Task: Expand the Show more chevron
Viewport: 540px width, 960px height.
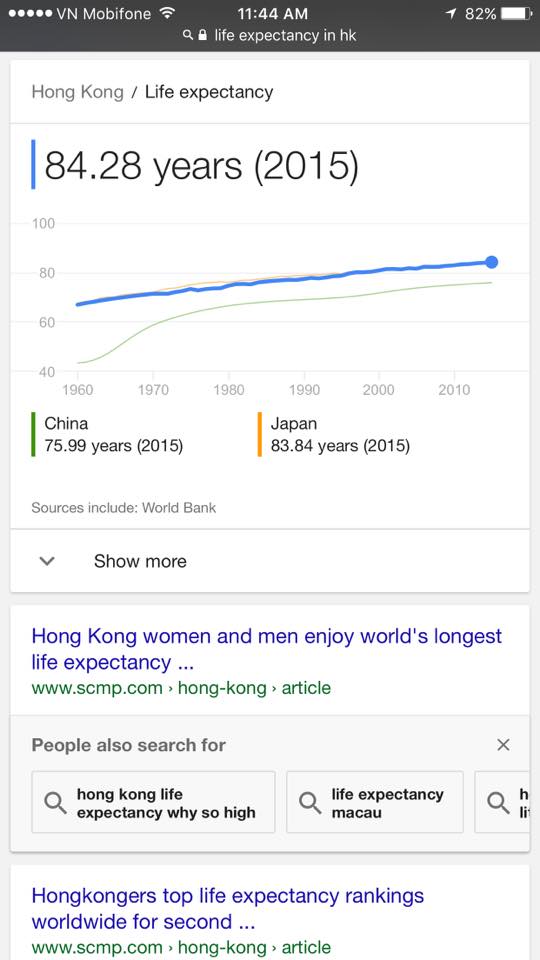Action: (x=47, y=561)
